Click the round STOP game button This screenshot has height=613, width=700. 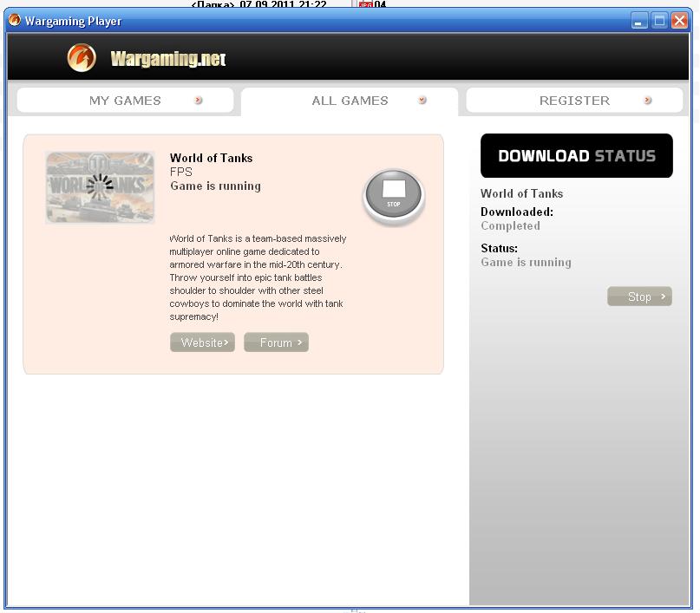click(393, 194)
